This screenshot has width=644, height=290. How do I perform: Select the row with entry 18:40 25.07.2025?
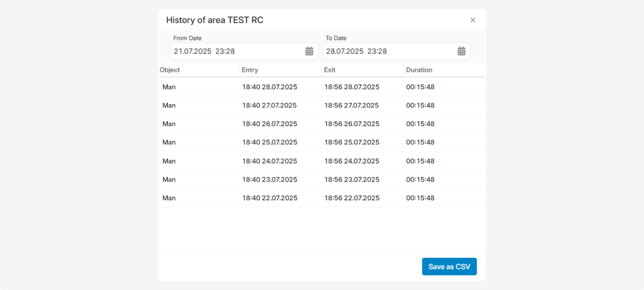click(269, 142)
